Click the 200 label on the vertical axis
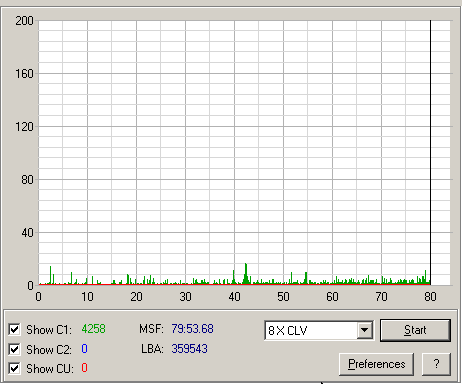 click(x=25, y=21)
